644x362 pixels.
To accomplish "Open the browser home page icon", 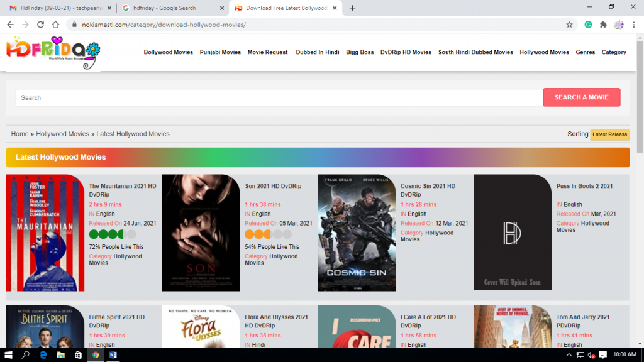I will (55, 25).
